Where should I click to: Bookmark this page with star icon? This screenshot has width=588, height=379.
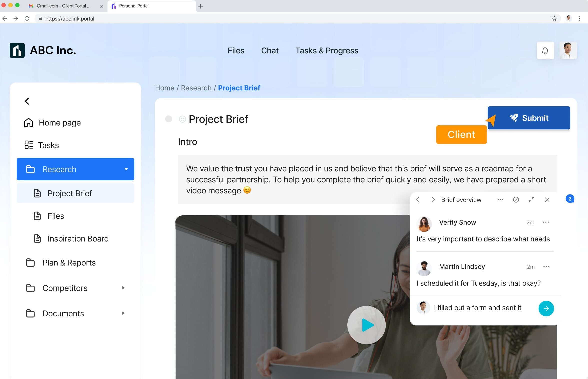(x=554, y=19)
